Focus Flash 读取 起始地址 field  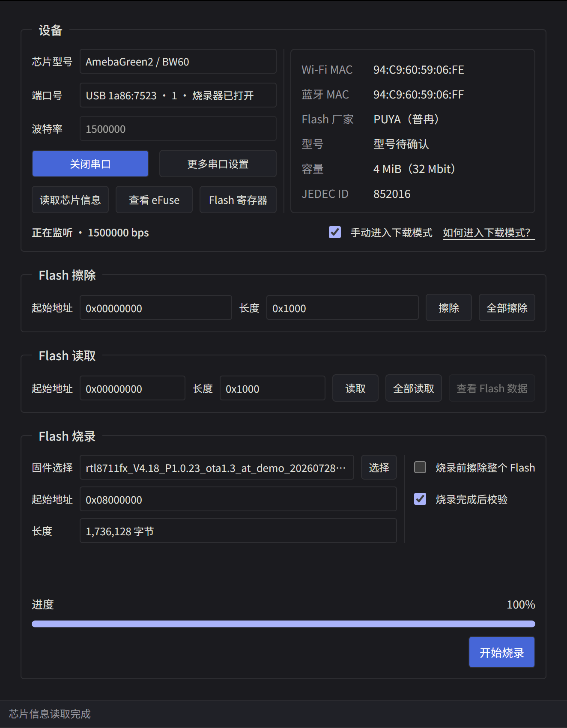(133, 388)
